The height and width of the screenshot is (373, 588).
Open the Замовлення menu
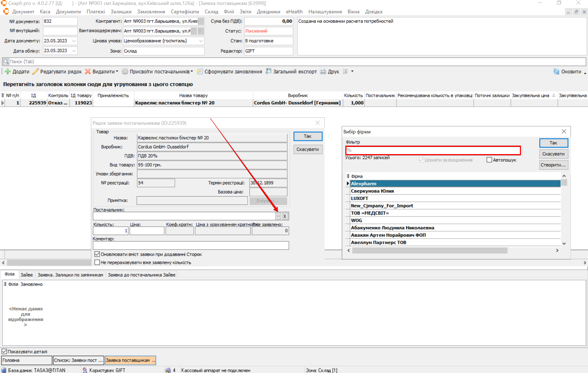pyautogui.click(x=151, y=12)
